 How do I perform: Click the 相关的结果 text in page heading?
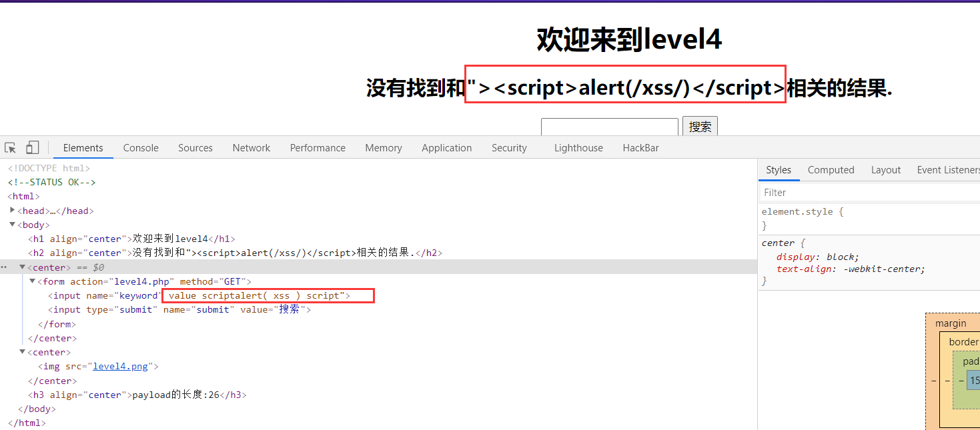[x=839, y=88]
